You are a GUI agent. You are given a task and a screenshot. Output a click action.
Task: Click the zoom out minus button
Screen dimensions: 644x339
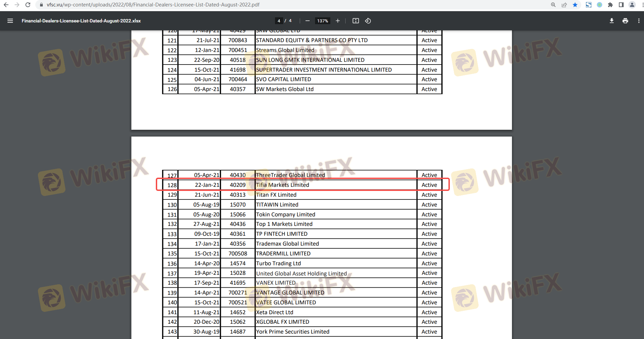pyautogui.click(x=307, y=21)
